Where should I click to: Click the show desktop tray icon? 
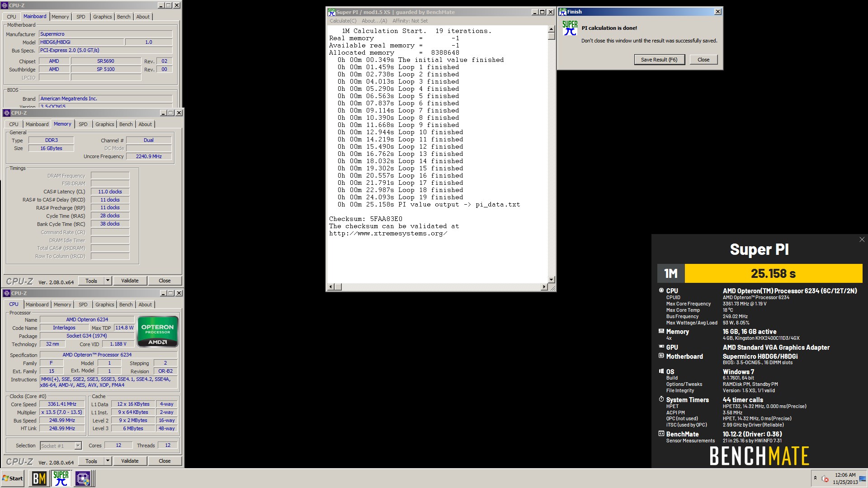tap(863, 479)
